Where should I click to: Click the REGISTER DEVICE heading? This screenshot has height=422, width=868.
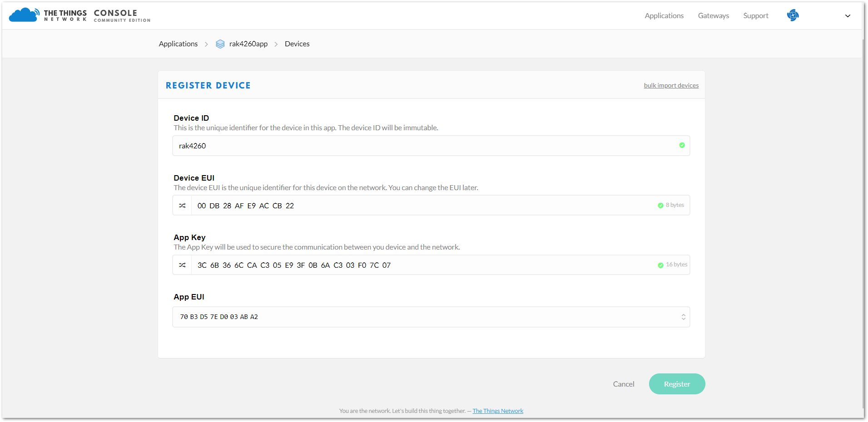pyautogui.click(x=208, y=85)
